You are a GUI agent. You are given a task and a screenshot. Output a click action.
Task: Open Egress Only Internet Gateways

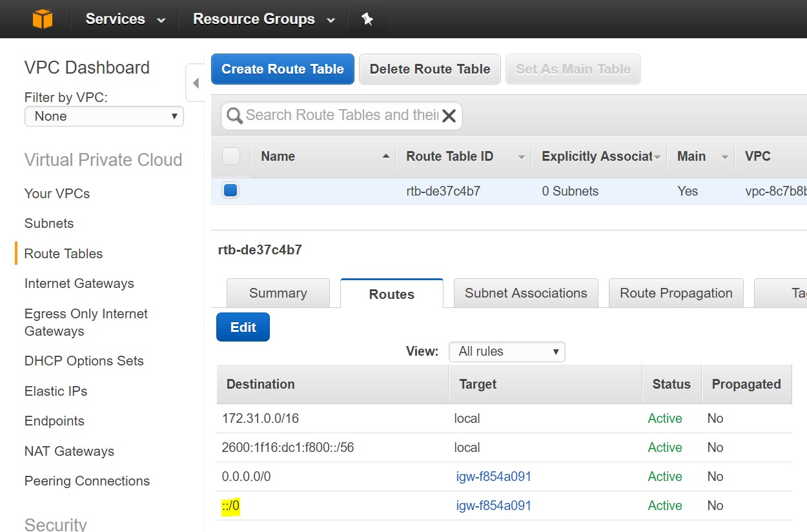point(86,322)
